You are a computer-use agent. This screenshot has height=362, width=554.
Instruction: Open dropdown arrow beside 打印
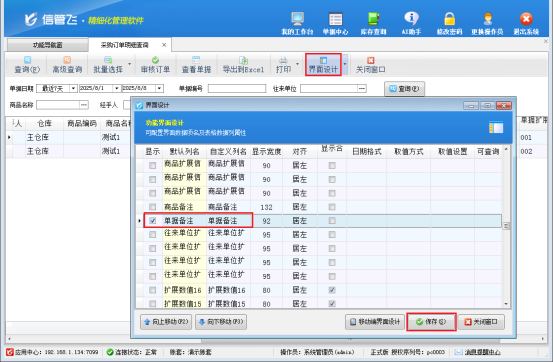tap(297, 64)
